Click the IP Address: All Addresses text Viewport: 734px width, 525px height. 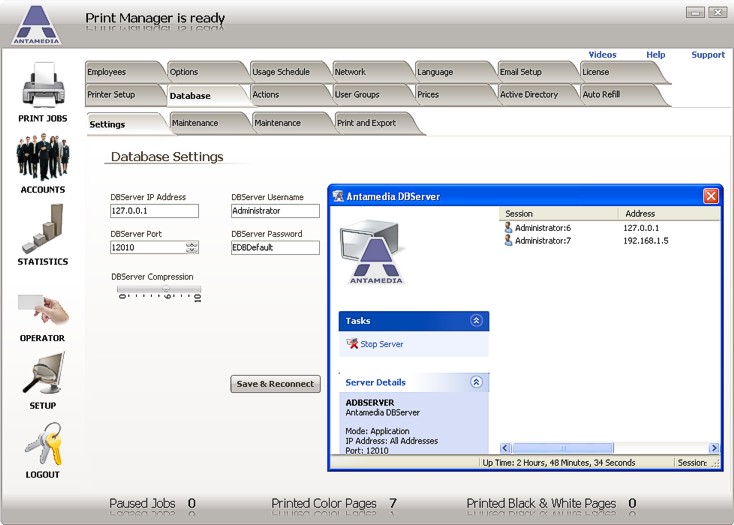392,441
